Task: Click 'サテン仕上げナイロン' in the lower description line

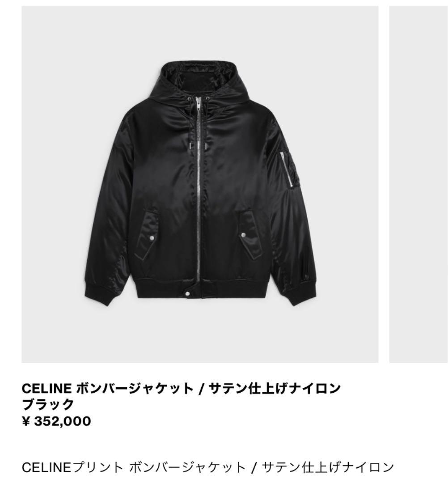Action: pos(328,468)
